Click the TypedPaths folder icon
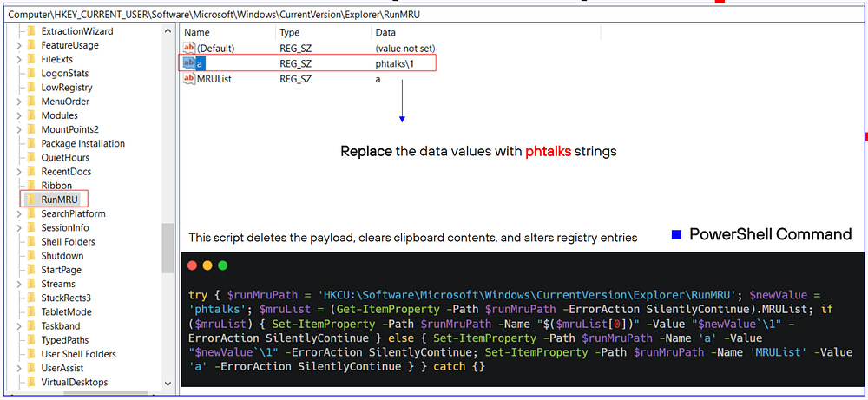Screen dimensions: 868x400 [x=31, y=339]
